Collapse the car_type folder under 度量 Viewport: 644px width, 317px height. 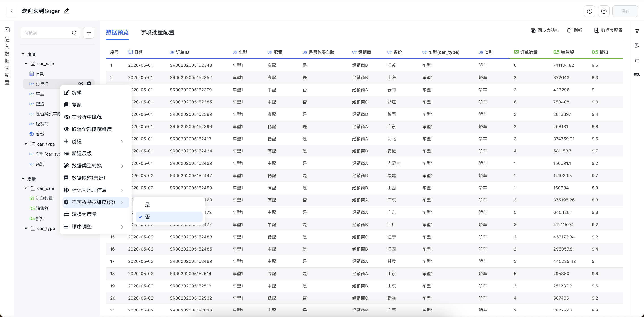pos(26,228)
